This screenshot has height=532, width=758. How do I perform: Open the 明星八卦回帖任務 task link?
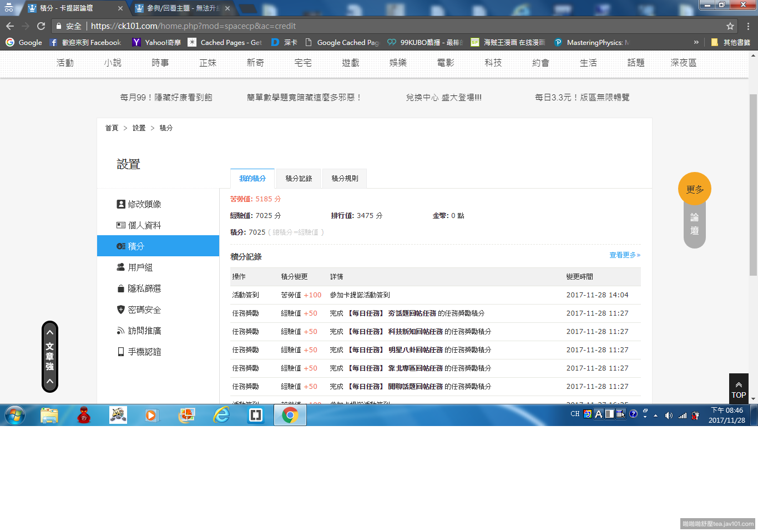(x=416, y=350)
